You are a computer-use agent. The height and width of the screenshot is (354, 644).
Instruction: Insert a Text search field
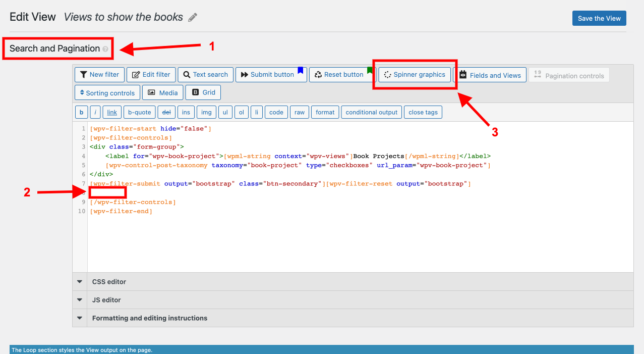[x=205, y=74]
